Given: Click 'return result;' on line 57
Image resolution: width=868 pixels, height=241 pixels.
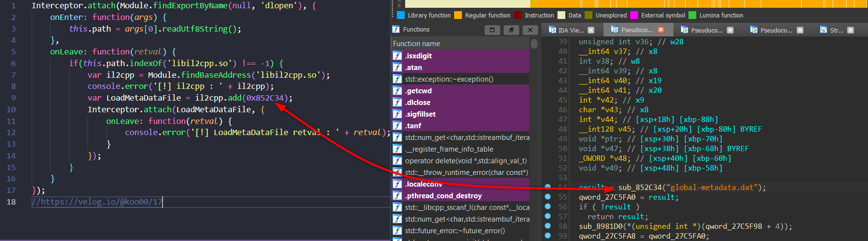Looking at the screenshot, I should click(x=618, y=217).
